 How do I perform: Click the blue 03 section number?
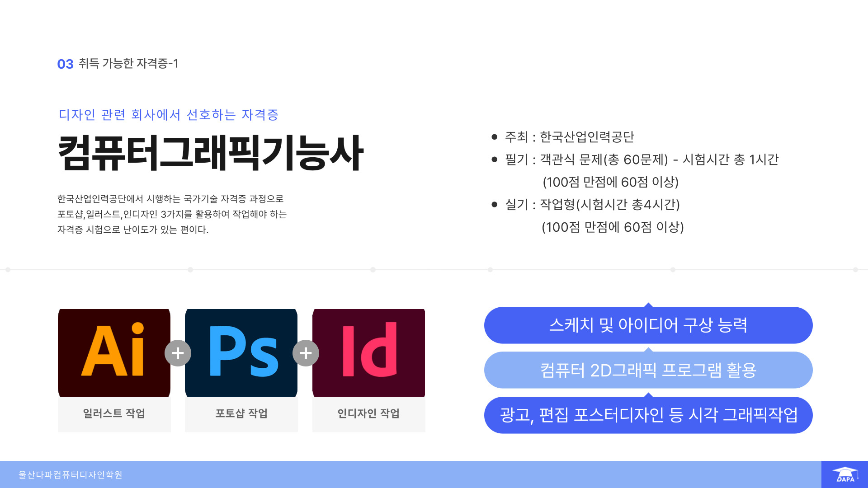pos(65,64)
